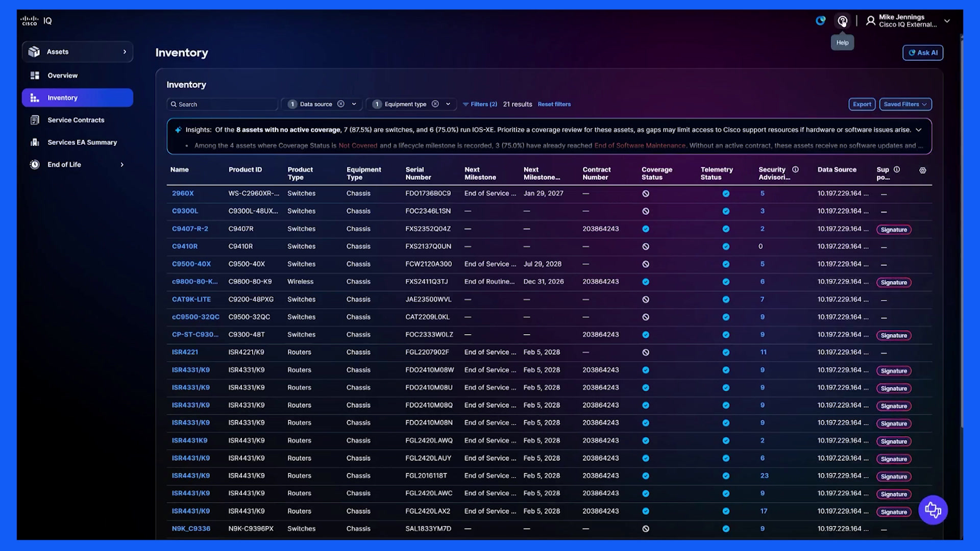Click the Overview sidebar icon
This screenshot has width=980, height=551.
click(x=35, y=76)
